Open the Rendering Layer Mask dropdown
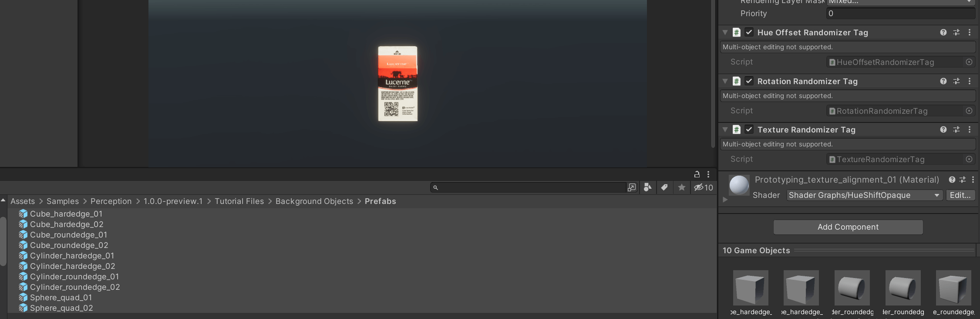The height and width of the screenshot is (319, 980). 901,2
